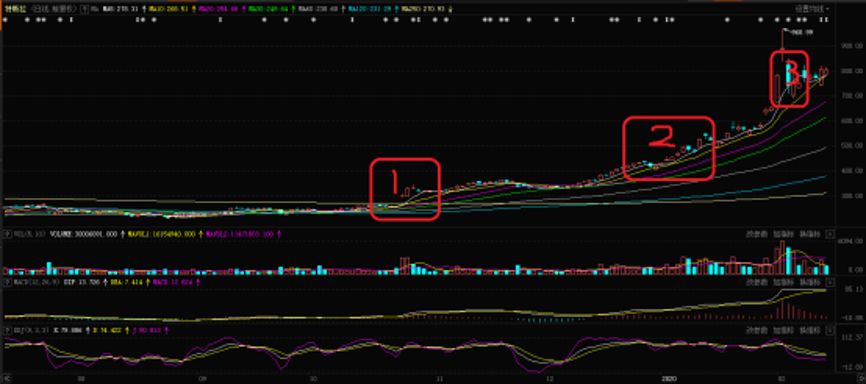
Task: Click the magenta J value in the KDJ header
Action: (x=145, y=330)
